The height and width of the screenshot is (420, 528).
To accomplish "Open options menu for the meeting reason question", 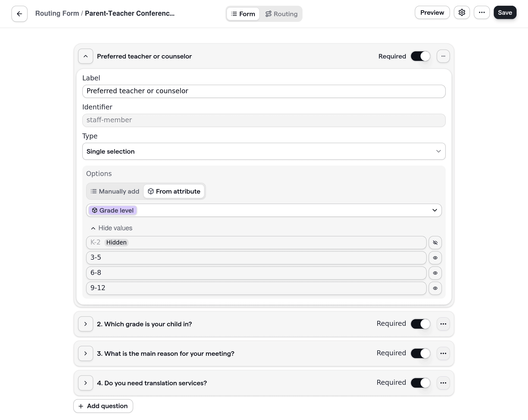I will (x=443, y=353).
